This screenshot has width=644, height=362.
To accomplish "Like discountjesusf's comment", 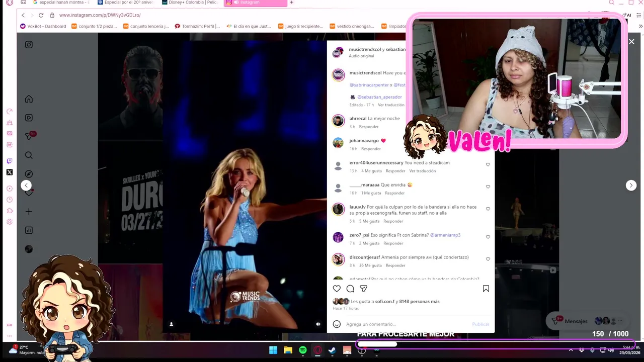I will point(488,259).
